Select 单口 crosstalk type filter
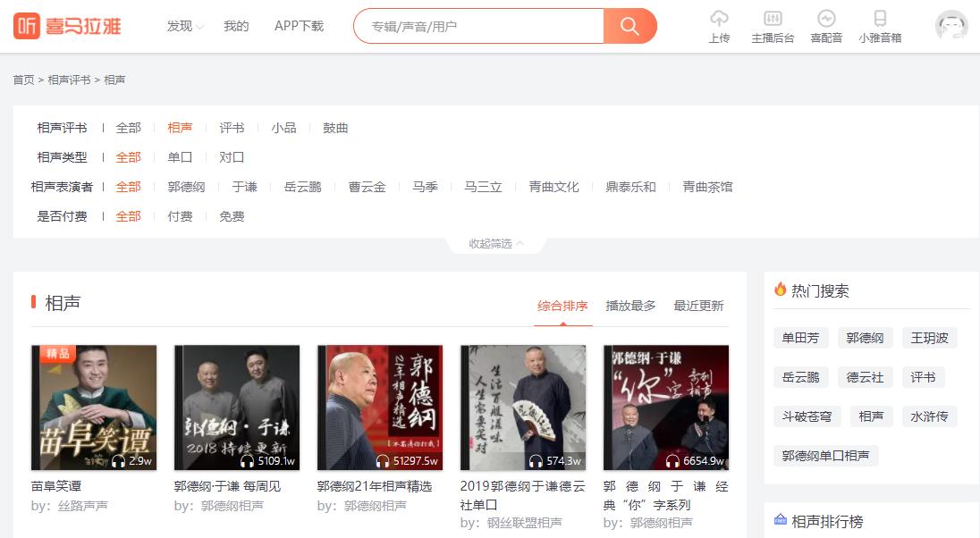This screenshot has width=980, height=538. click(180, 157)
